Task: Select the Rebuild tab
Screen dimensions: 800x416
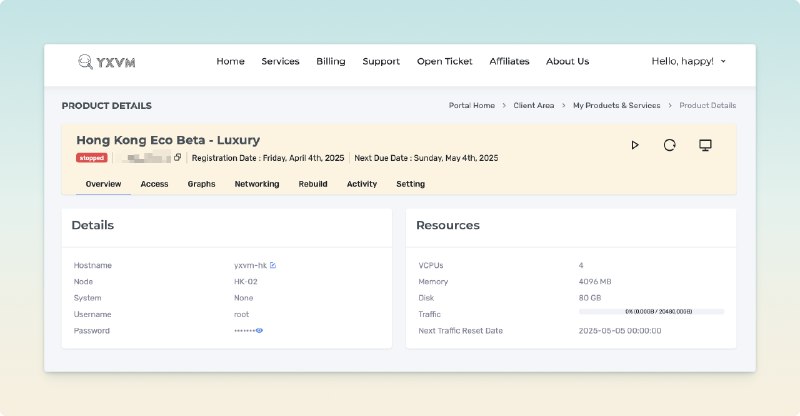Action: click(x=313, y=184)
